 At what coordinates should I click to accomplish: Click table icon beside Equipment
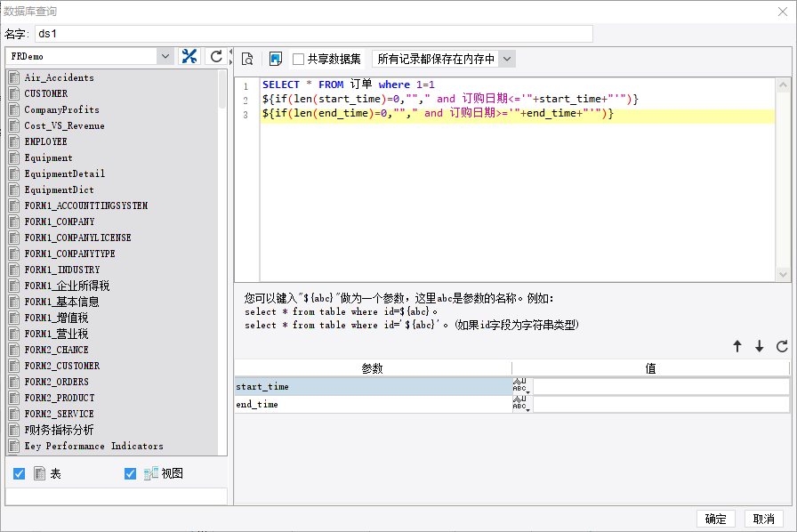[14, 157]
